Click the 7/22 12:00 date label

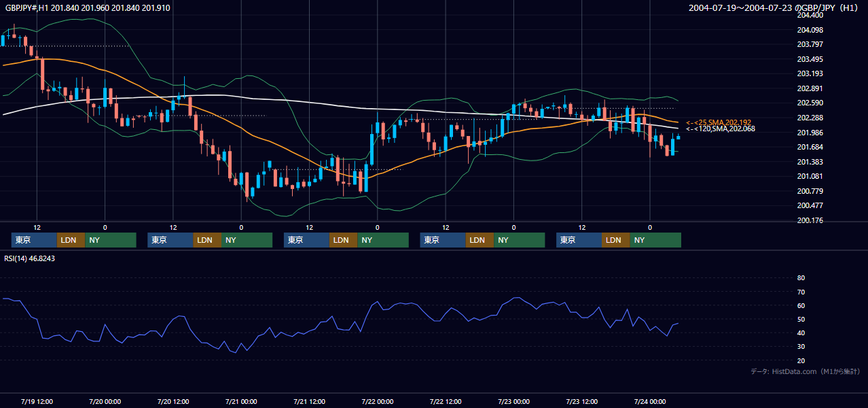[x=446, y=401]
